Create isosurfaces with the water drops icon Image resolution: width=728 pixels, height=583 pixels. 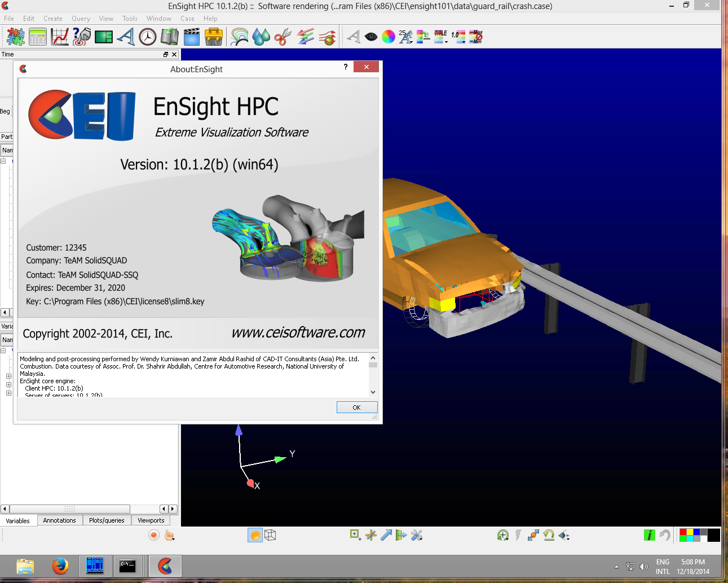click(x=261, y=37)
